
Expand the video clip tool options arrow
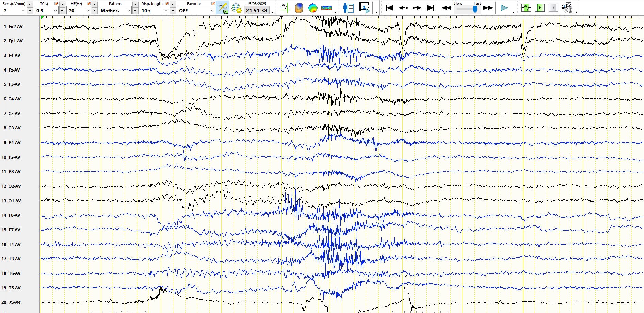tap(576, 12)
